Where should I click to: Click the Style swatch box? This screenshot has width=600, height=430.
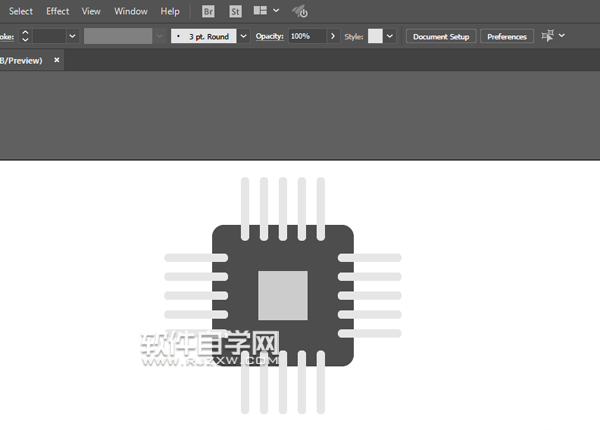tap(375, 36)
